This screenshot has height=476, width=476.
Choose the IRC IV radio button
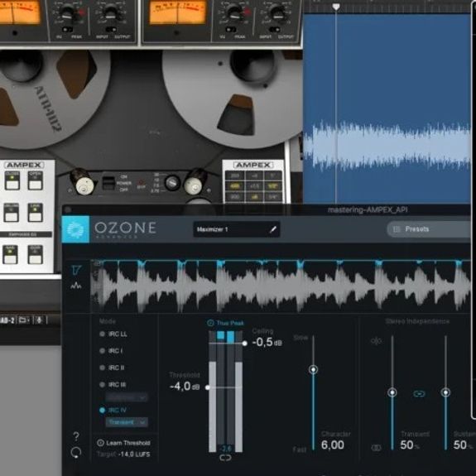(102, 410)
